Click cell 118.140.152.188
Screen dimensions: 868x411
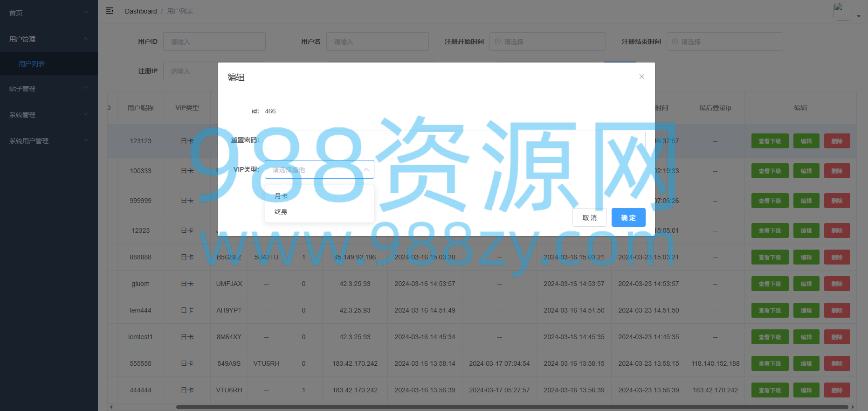click(x=715, y=363)
